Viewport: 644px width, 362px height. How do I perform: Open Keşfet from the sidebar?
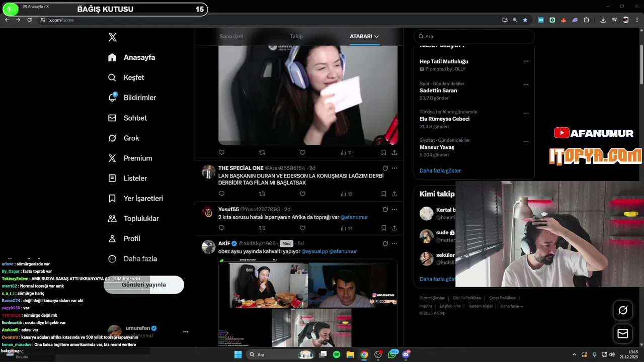(x=126, y=77)
